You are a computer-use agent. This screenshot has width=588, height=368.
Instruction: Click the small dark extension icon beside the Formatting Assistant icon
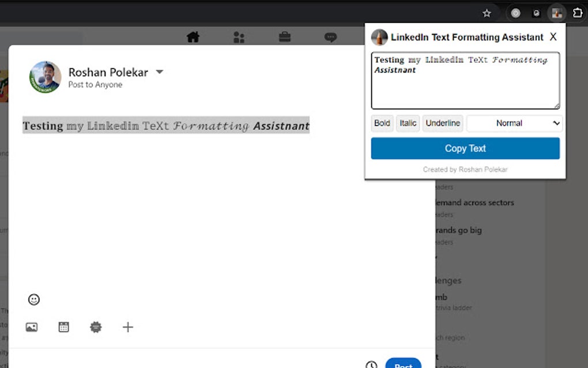537,13
